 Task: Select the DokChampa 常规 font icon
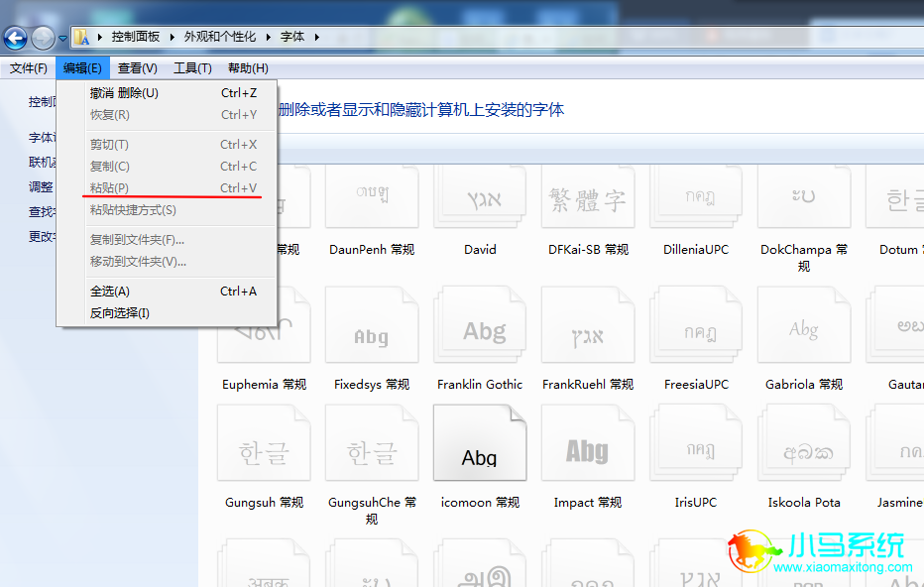coord(804,197)
